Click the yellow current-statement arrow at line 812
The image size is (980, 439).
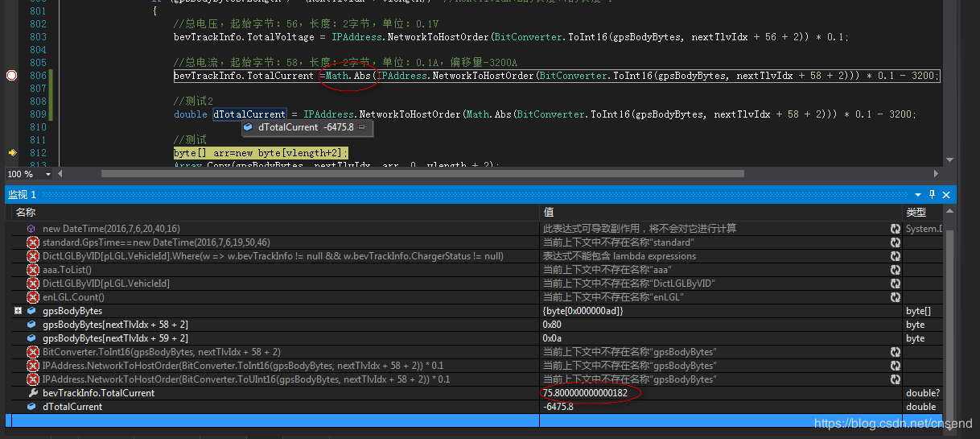coord(12,152)
